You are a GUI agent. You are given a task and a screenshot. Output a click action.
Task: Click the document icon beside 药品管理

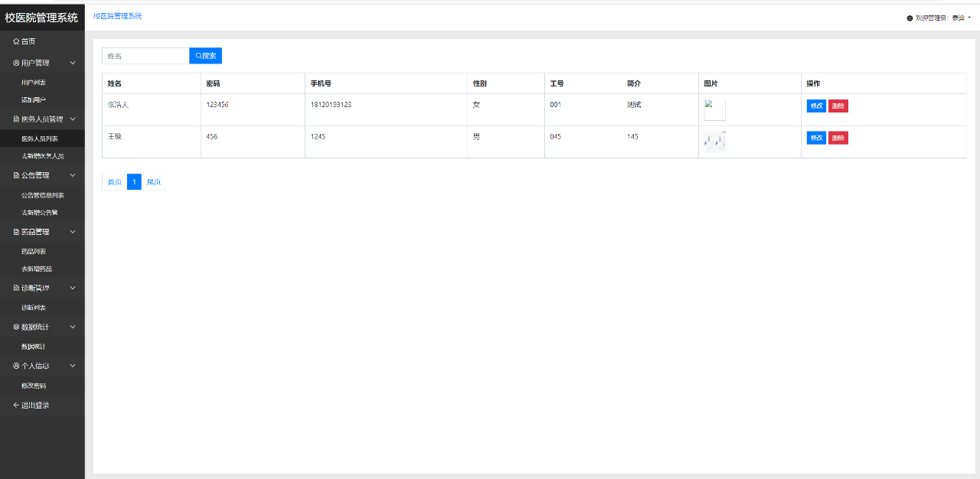[16, 232]
